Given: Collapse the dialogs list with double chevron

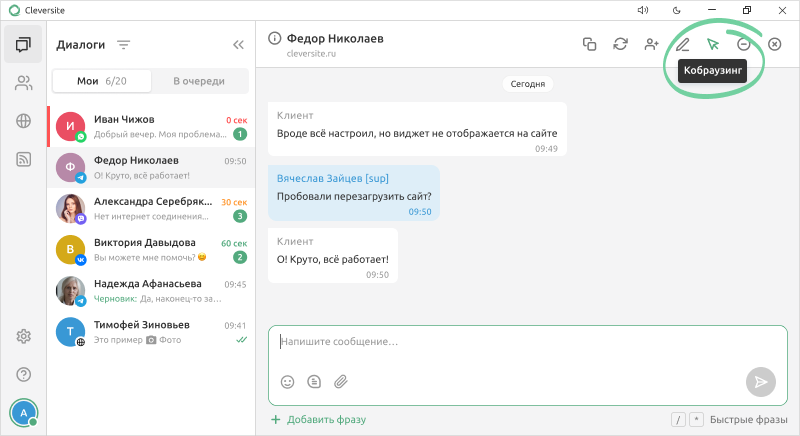Looking at the screenshot, I should click(238, 45).
